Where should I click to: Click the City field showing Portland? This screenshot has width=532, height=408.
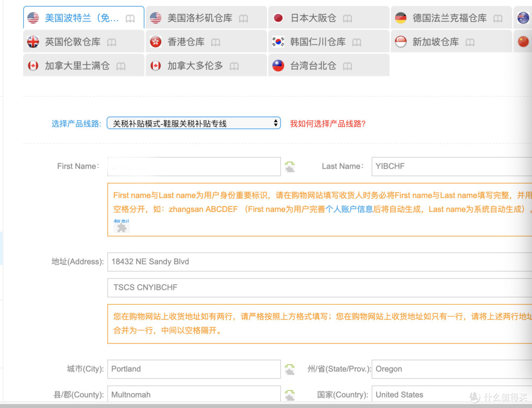coord(194,369)
